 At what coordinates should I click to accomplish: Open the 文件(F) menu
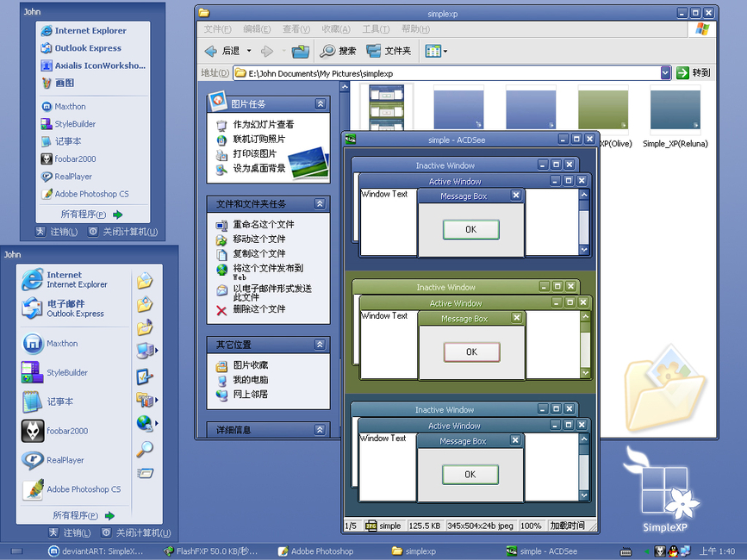pos(217,29)
